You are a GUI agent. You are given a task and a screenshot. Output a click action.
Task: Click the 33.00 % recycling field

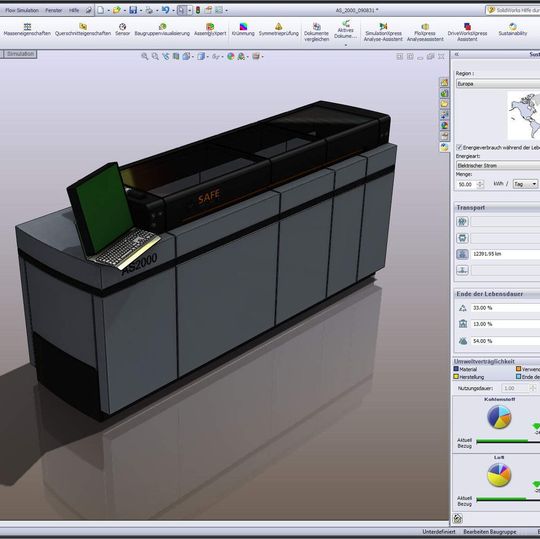tap(505, 308)
